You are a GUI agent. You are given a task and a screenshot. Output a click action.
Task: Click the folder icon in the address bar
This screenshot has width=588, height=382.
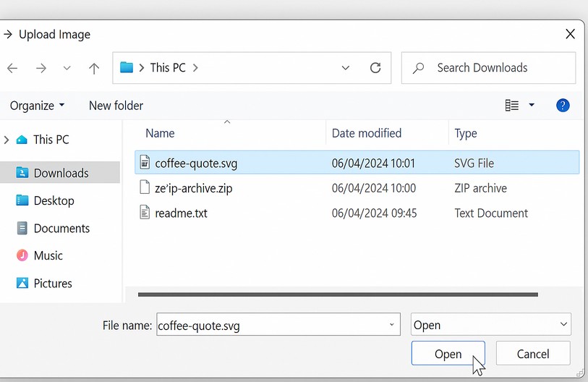pos(127,67)
